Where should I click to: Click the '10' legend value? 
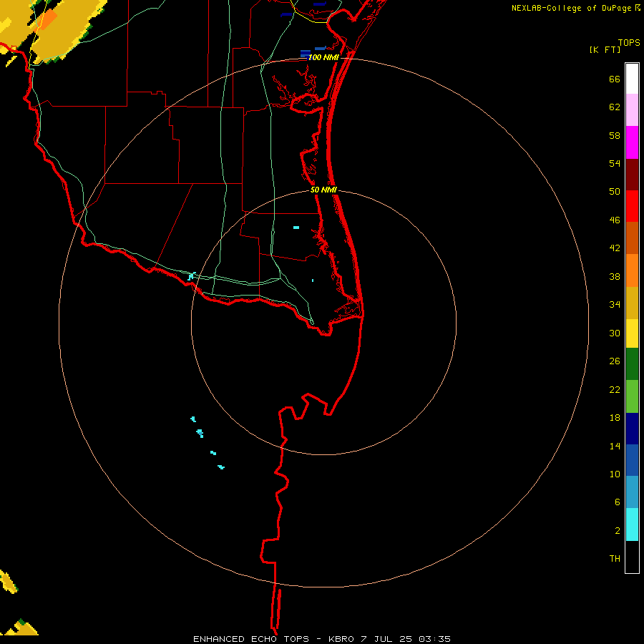coord(615,474)
